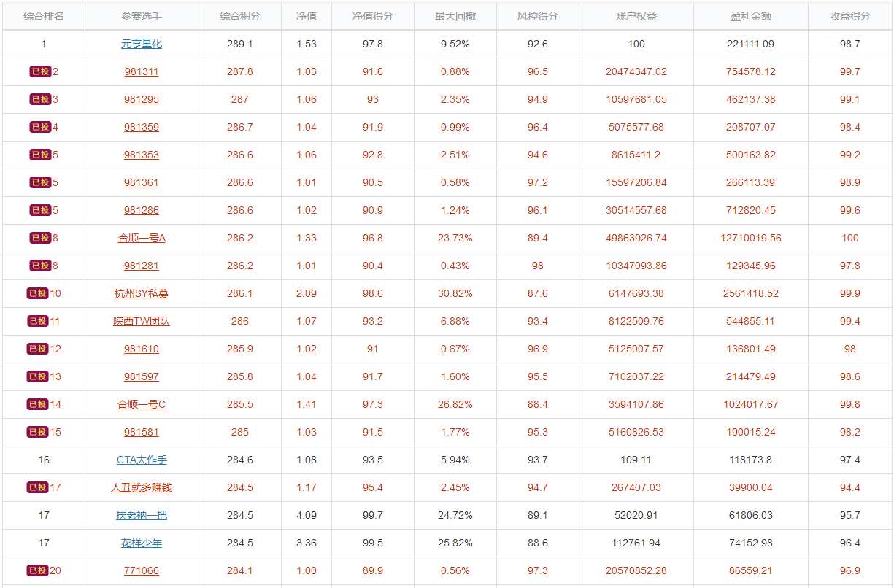This screenshot has height=588, width=894.
Task: Click the 已投 badge in 981597's row
Action: [37, 376]
